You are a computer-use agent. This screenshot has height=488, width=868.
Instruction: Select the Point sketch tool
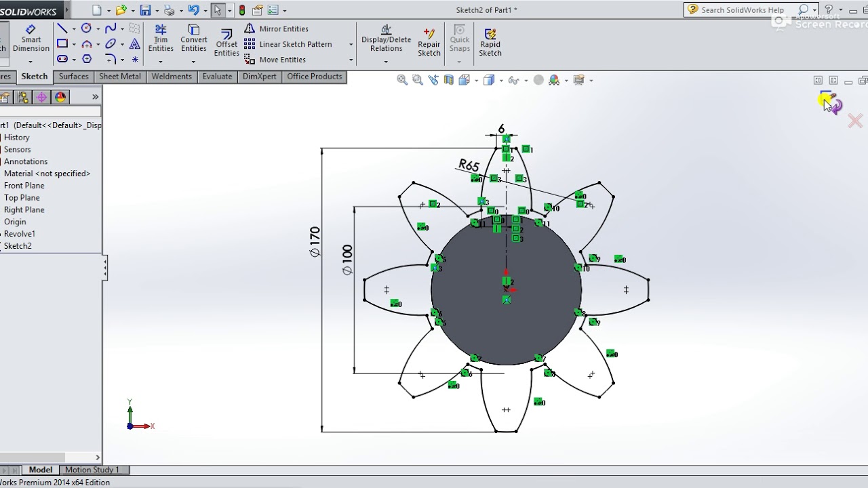[x=135, y=60]
